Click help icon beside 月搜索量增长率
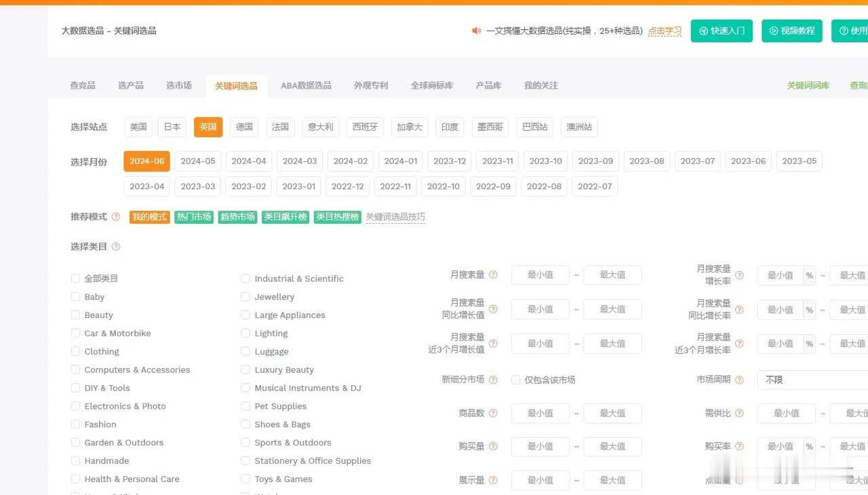Image resolution: width=868 pixels, height=495 pixels. 739,275
